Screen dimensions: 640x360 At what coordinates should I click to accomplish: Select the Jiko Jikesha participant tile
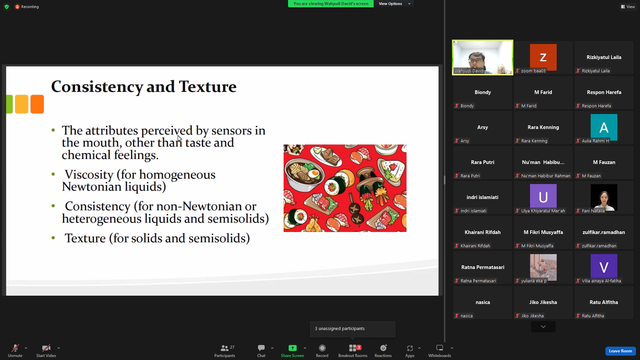point(543,302)
